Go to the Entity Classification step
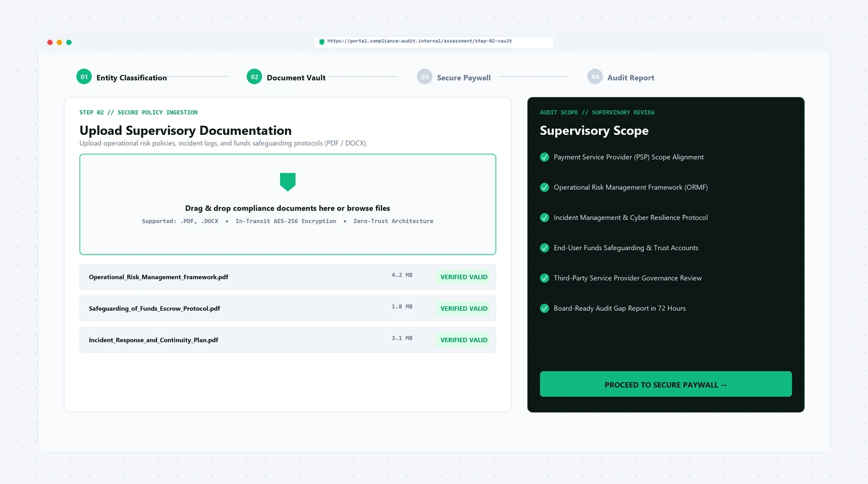The image size is (868, 484). pos(132,78)
